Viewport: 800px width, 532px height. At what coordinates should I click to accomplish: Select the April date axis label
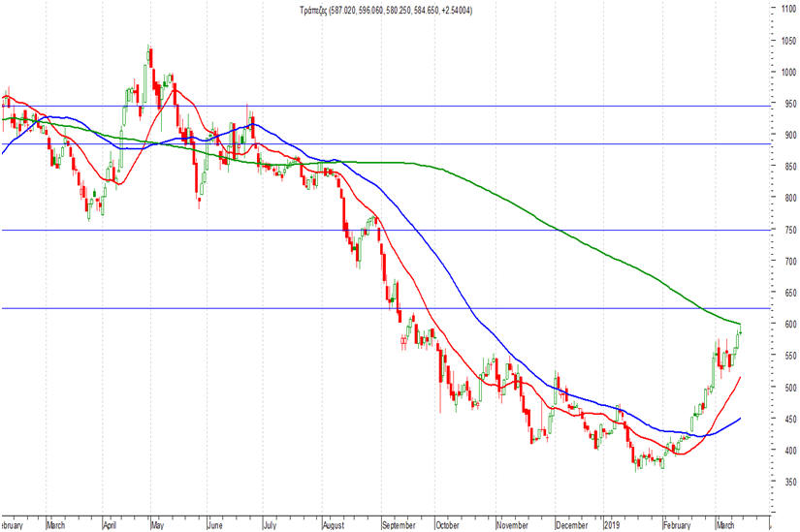click(x=111, y=525)
